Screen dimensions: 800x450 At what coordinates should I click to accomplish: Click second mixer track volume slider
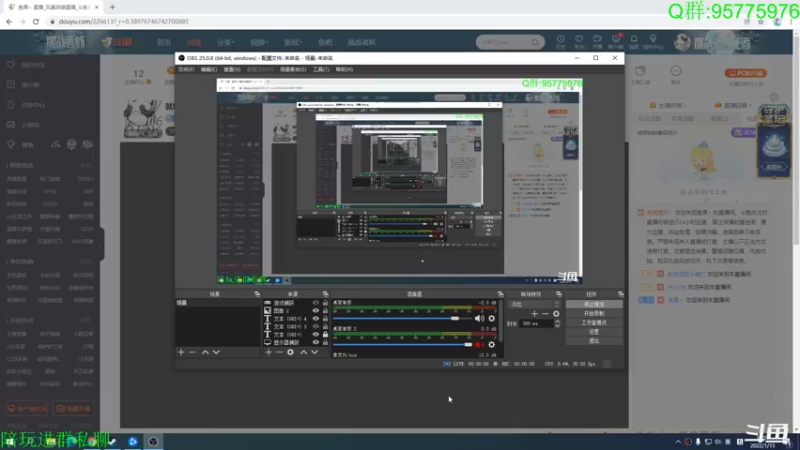403,344
